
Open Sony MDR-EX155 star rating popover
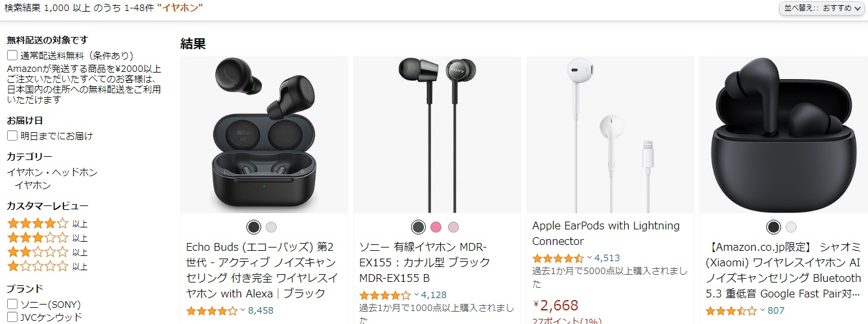[x=385, y=295]
